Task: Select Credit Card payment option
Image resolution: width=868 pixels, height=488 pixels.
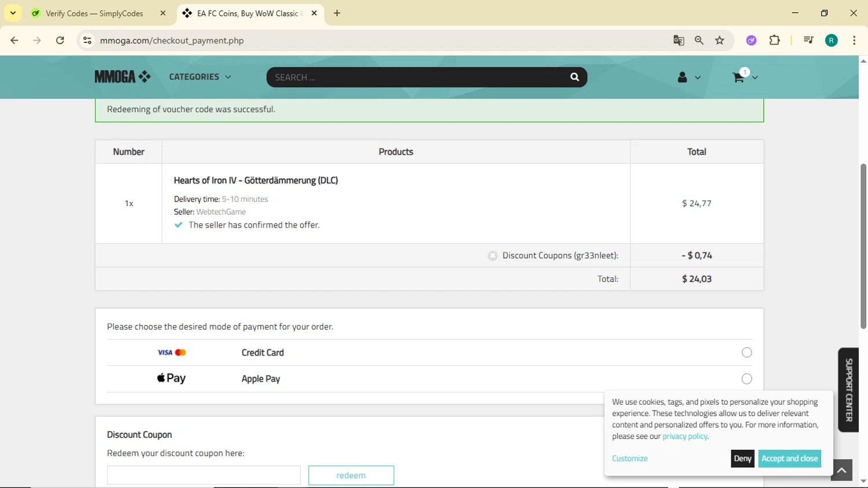Action: (x=746, y=353)
